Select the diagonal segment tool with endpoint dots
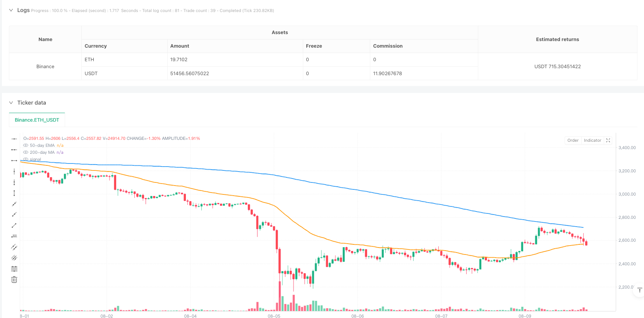This screenshot has height=318, width=644. point(14,225)
